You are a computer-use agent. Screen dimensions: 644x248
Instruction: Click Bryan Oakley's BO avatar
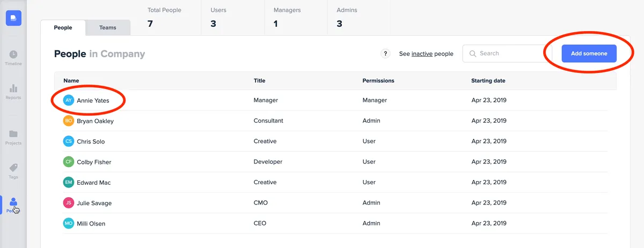(68, 121)
